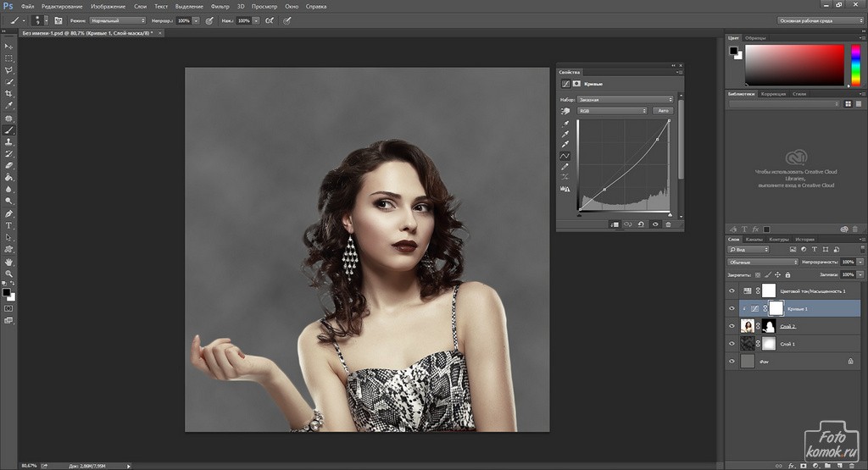Click the clip-to-layer icon in Properties panel
The width and height of the screenshot is (868, 470).
(613, 224)
